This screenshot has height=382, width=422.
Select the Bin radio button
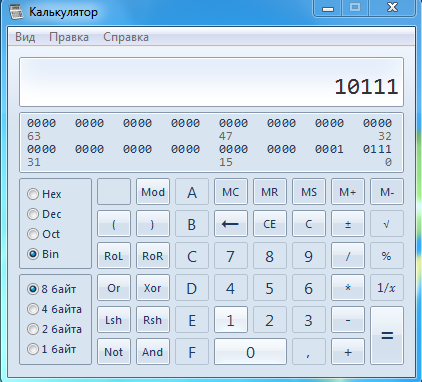click(43, 254)
